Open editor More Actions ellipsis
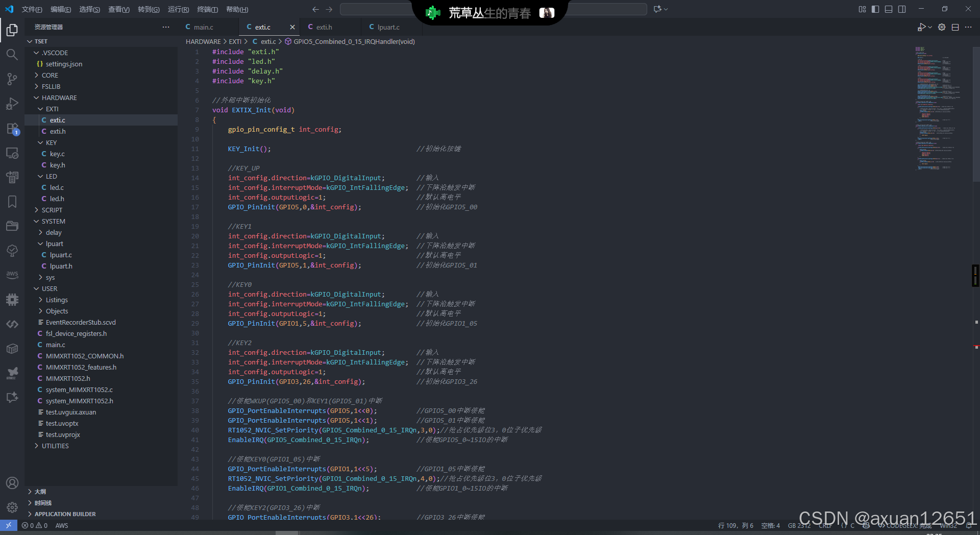Image resolution: width=980 pixels, height=535 pixels. [968, 27]
